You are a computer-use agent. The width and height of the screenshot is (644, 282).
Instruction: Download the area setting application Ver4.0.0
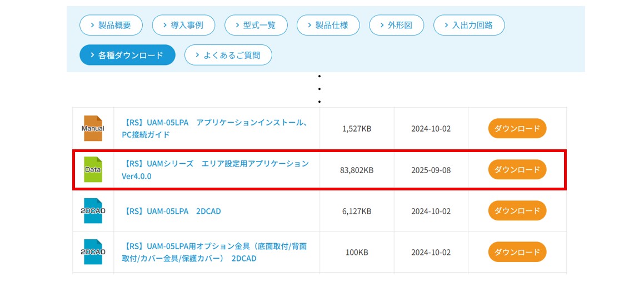517,169
